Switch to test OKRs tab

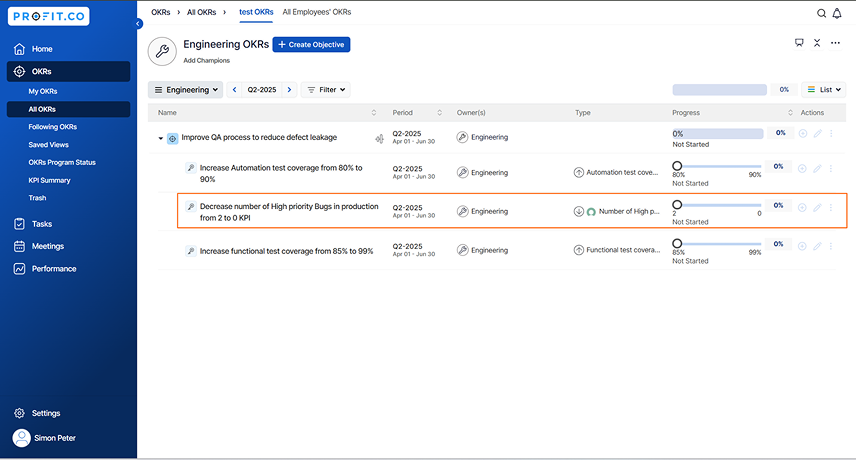256,12
